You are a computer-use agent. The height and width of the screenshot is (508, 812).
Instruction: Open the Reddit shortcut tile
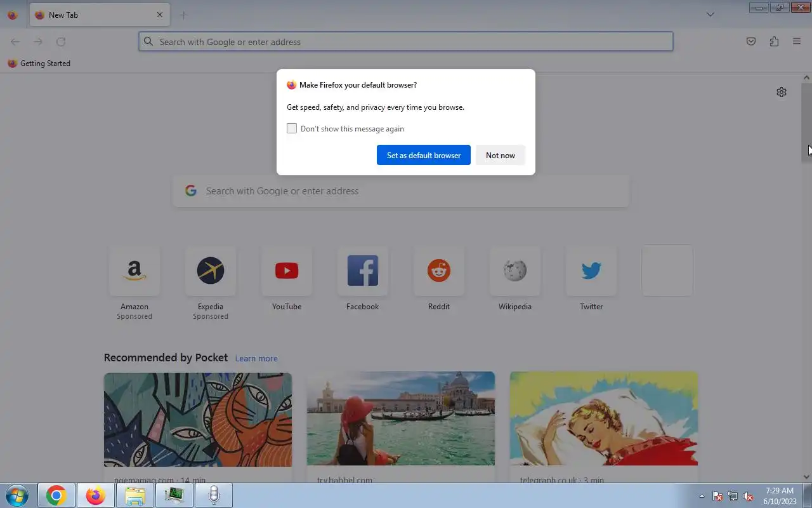point(439,271)
